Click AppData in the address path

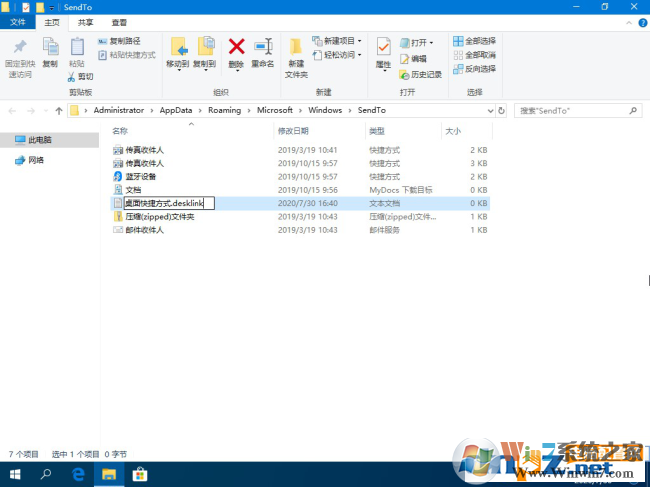(x=176, y=110)
